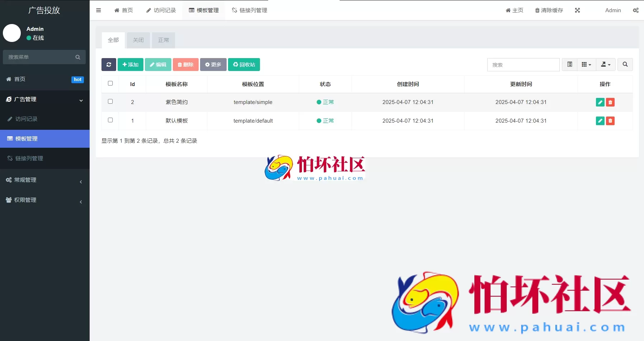The width and height of the screenshot is (644, 341).
Task: Click the 回收站 button
Action: coord(244,65)
